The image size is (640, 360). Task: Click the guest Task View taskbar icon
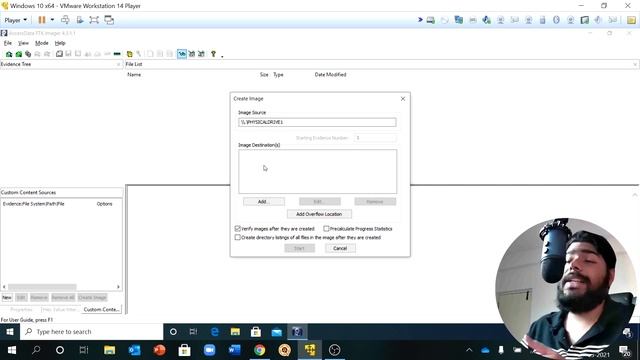(x=193, y=332)
